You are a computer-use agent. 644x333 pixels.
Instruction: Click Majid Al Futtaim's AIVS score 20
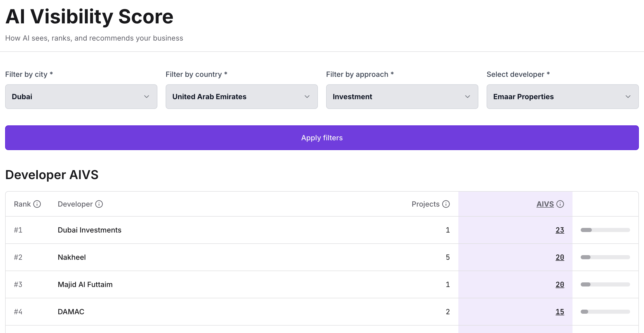click(560, 284)
